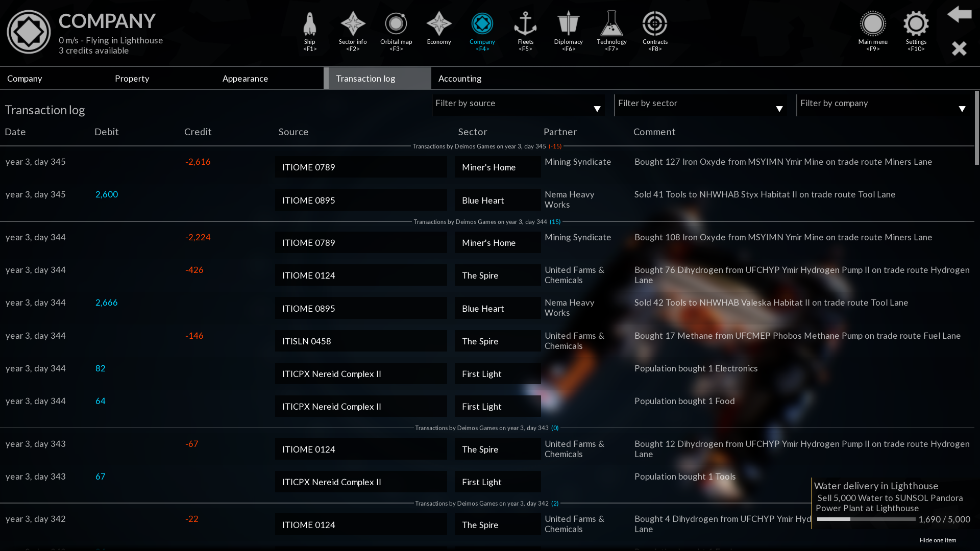Open the Diplomacy icon
Viewport: 980px width, 551px height.
click(568, 24)
